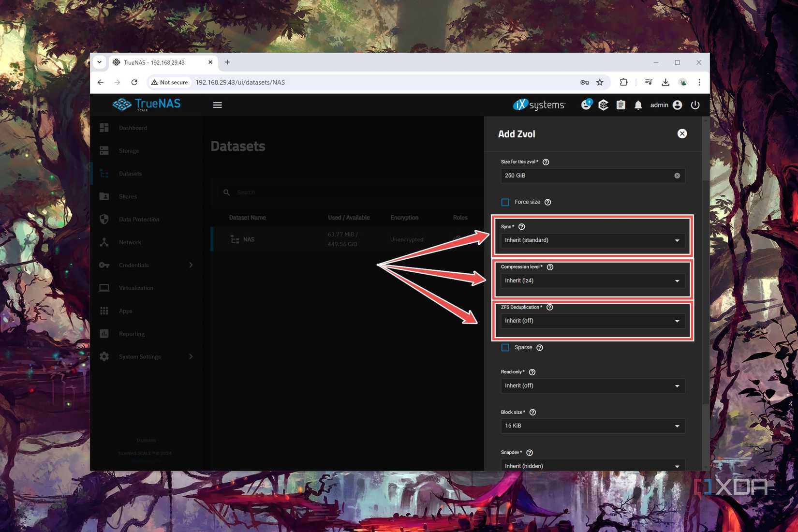The width and height of the screenshot is (798, 532).
Task: Click the Not secure site info chip
Action: point(169,82)
